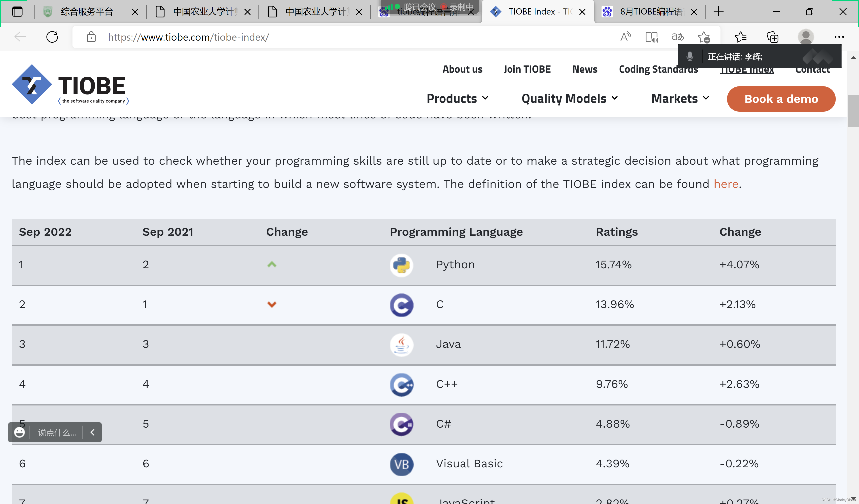Image resolution: width=859 pixels, height=504 pixels.
Task: Click the translate page icon
Action: click(678, 37)
